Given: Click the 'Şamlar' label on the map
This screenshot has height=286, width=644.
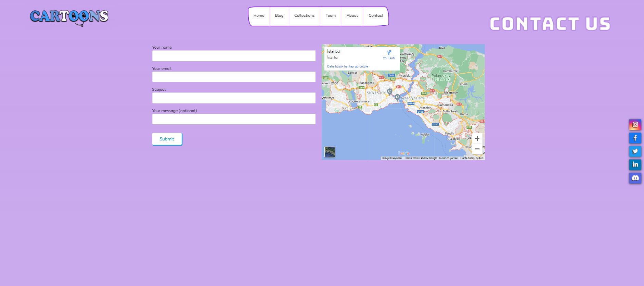Looking at the screenshot, I should point(352,73).
